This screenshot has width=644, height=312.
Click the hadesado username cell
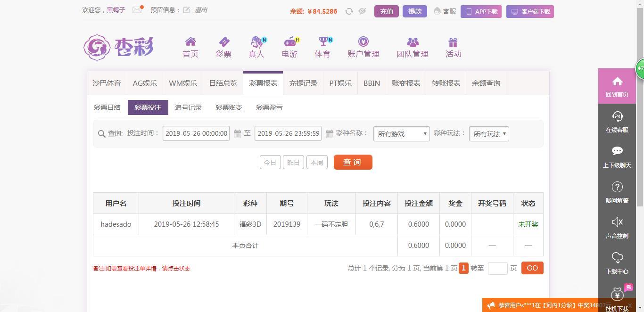pyautogui.click(x=116, y=224)
